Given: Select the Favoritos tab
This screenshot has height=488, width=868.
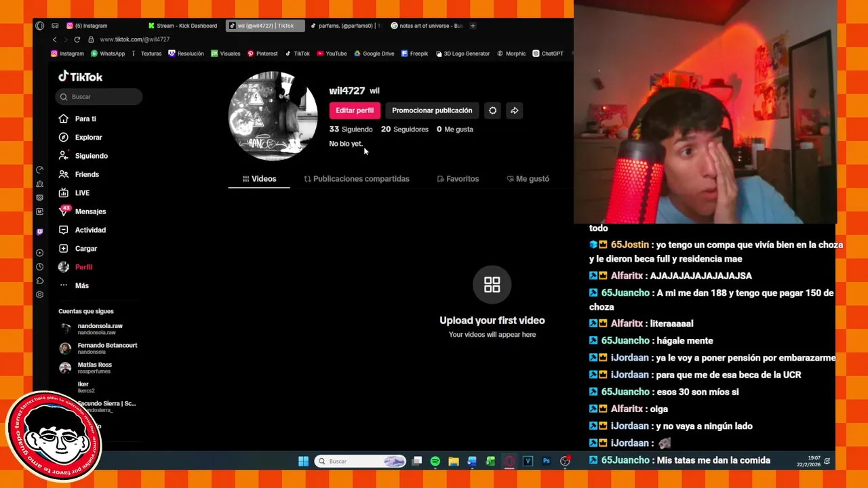Looking at the screenshot, I should click(x=458, y=179).
